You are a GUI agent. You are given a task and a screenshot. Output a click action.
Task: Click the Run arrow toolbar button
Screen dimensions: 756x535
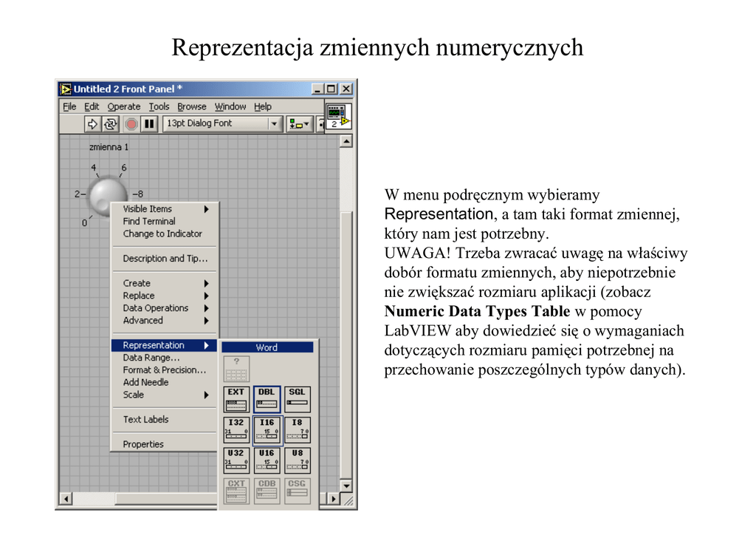pos(92,124)
